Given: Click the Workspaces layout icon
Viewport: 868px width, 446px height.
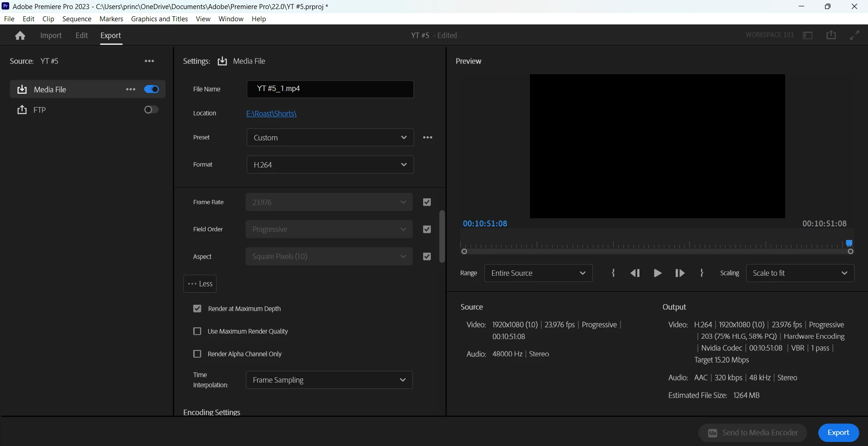Looking at the screenshot, I should click(x=808, y=35).
